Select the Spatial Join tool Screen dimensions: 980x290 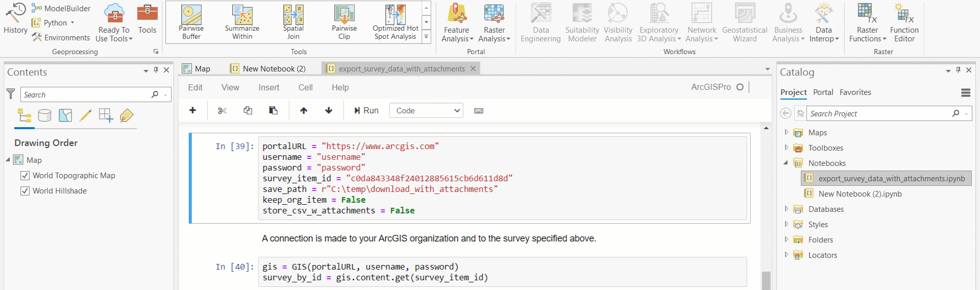tap(293, 22)
